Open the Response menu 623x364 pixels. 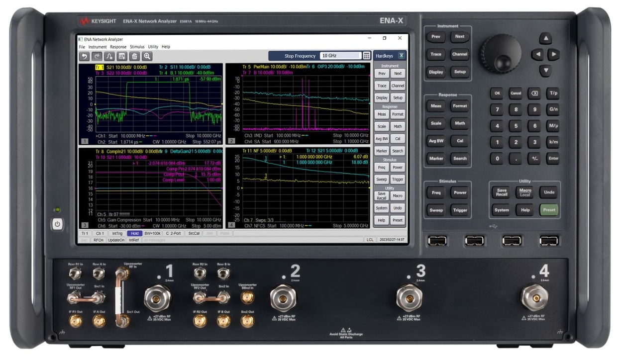(118, 47)
